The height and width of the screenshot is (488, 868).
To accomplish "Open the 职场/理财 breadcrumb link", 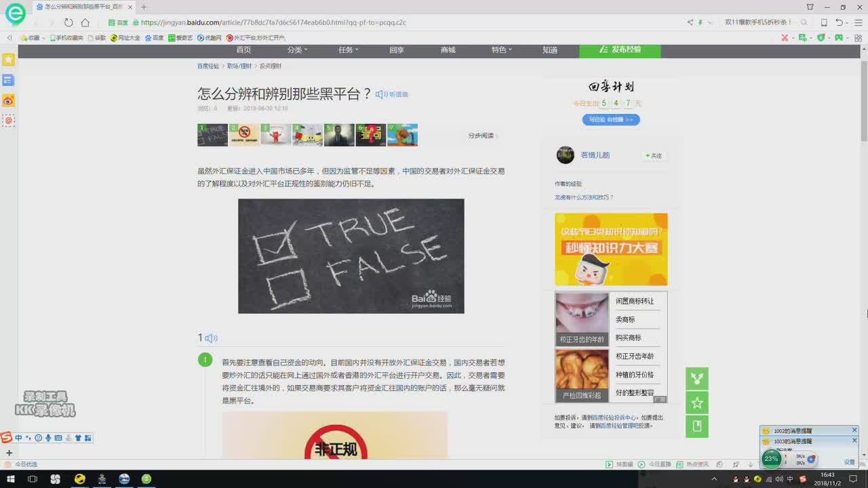I will pos(239,66).
